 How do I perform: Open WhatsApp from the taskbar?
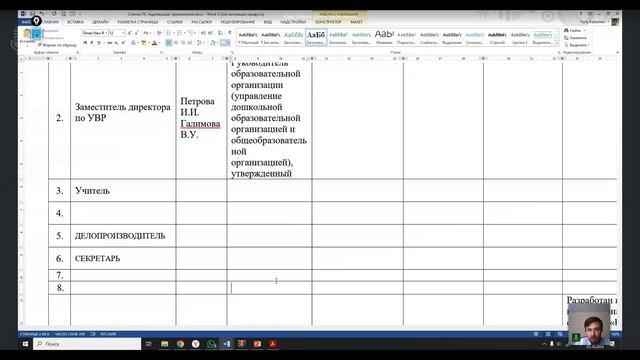click(x=211, y=344)
